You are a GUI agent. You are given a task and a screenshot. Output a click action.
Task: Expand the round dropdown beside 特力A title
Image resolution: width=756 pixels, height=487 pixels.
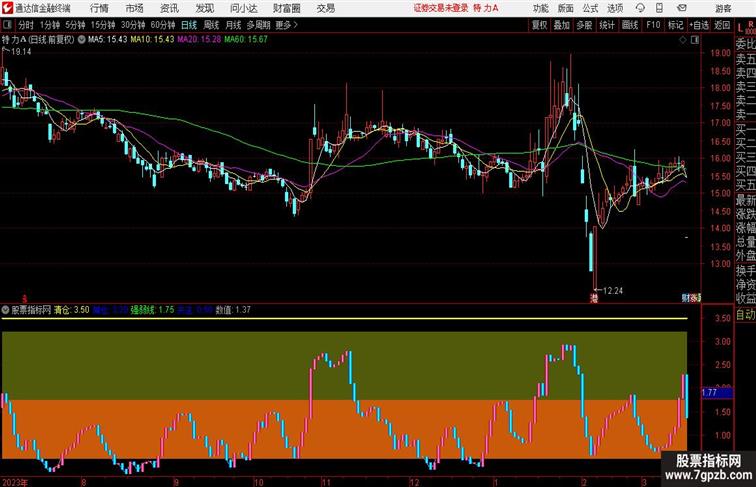pos(81,40)
